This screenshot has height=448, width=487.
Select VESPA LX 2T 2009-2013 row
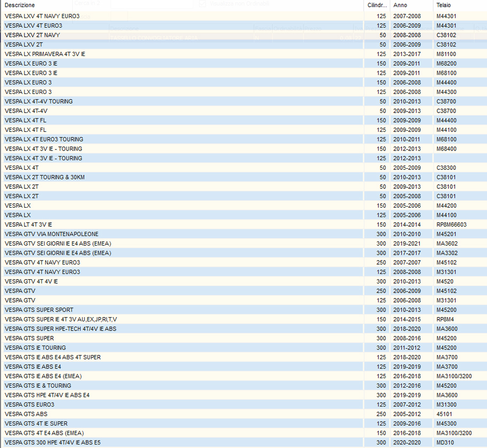[x=243, y=187]
